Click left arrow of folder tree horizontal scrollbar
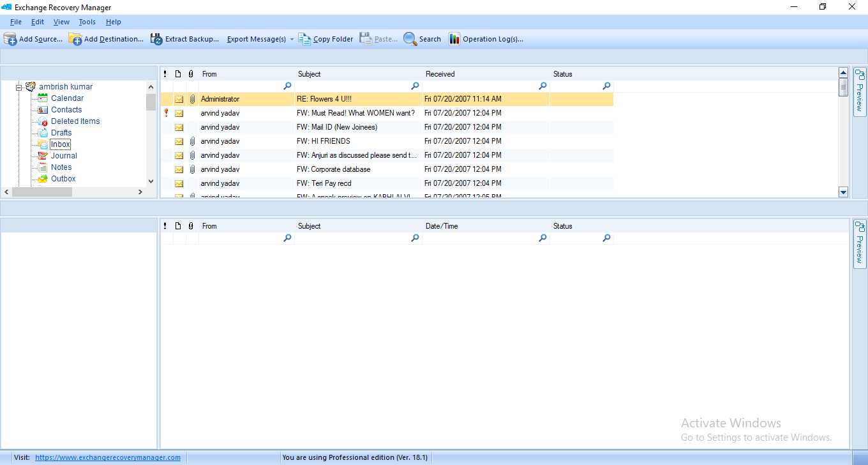 (6, 192)
